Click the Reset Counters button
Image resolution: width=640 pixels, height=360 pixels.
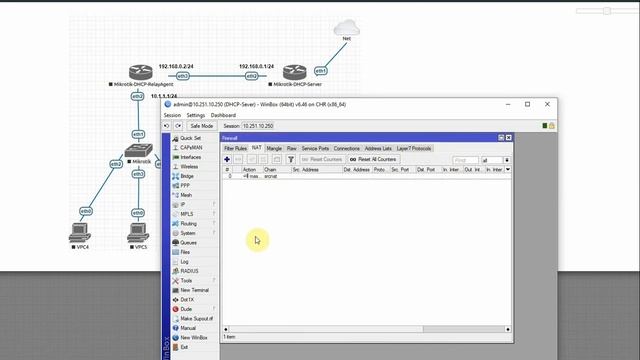point(322,159)
